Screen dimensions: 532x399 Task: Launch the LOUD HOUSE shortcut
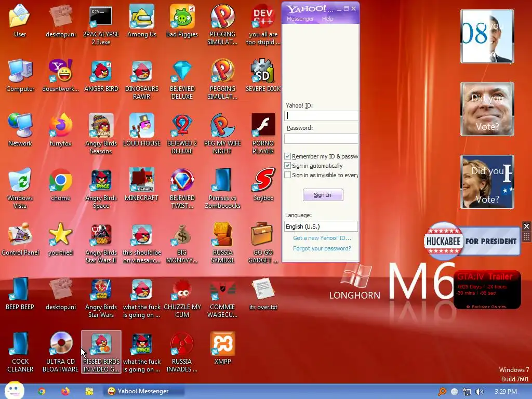tap(141, 129)
